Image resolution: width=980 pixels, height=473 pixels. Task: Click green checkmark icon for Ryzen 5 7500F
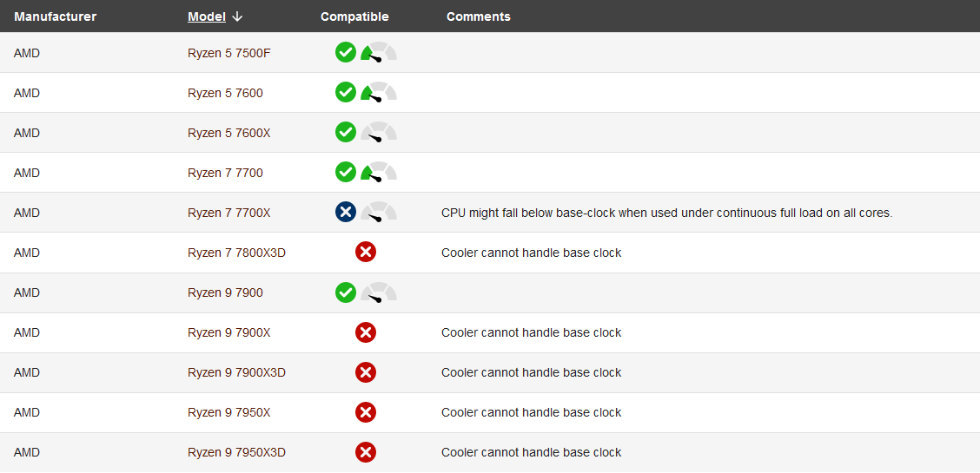point(346,52)
